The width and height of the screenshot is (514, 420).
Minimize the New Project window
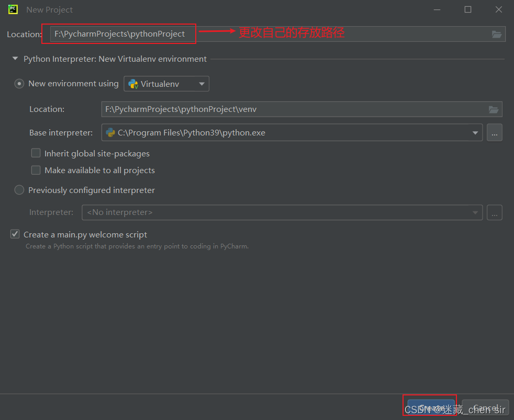click(x=437, y=10)
